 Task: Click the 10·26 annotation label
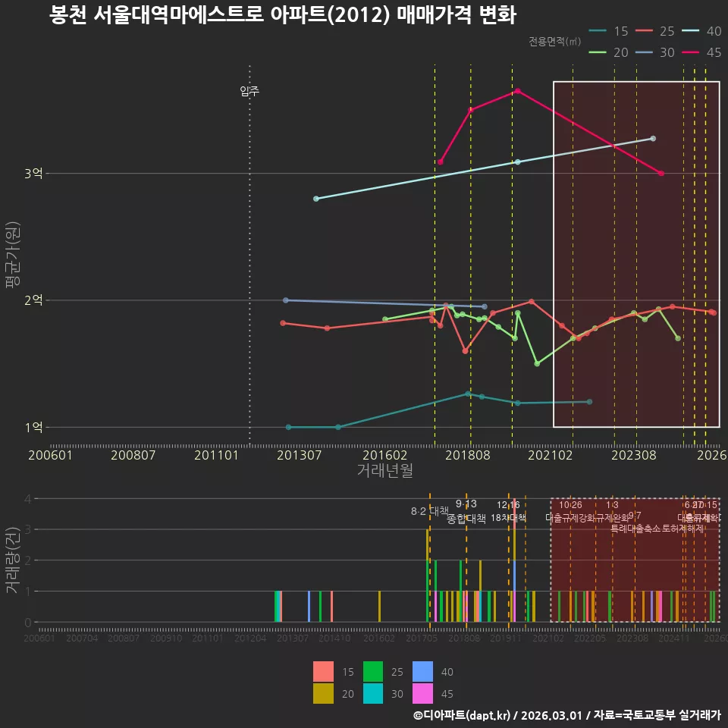coord(570,505)
